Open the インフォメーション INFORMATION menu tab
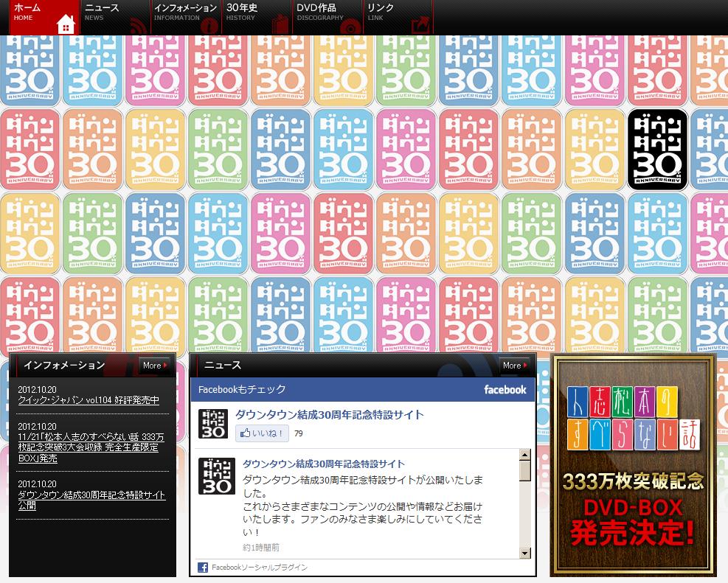 186,17
